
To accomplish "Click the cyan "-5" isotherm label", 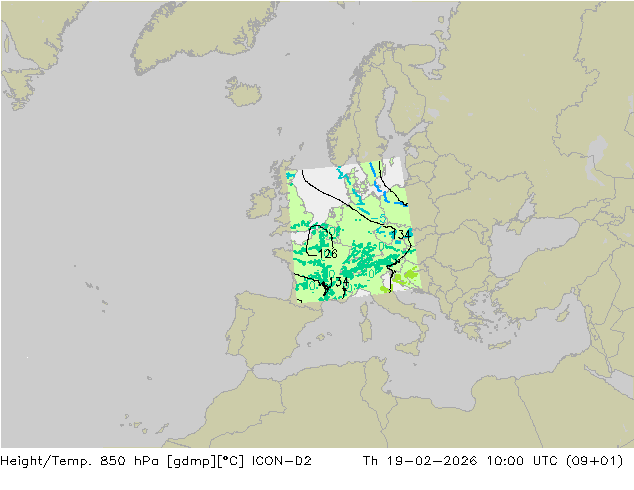I will pyautogui.click(x=379, y=219).
